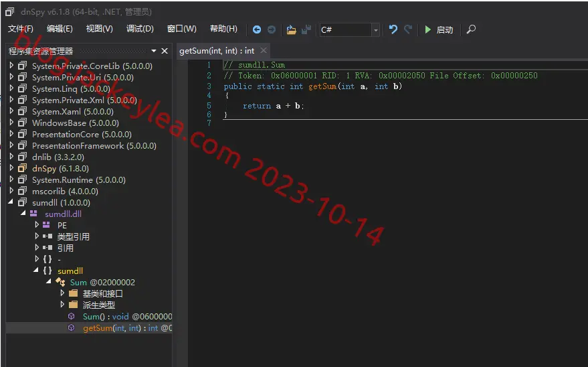
Task: Click the undo arrow icon
Action: [x=393, y=29]
